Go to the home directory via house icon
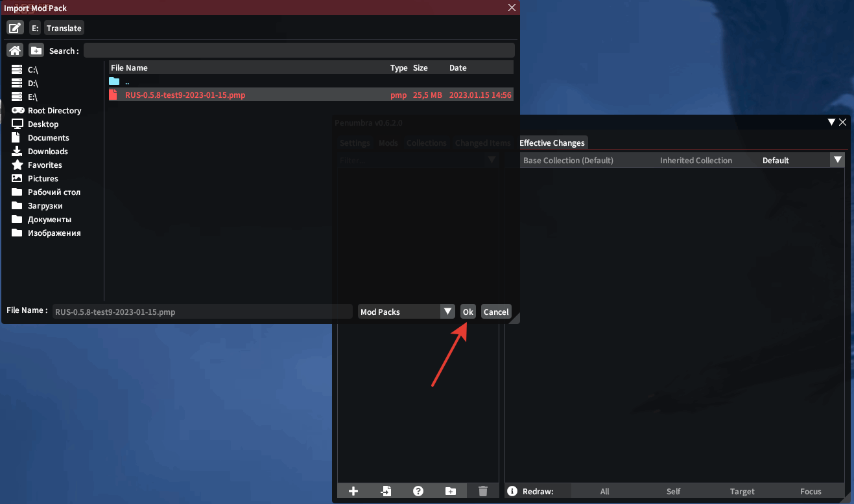 click(15, 51)
